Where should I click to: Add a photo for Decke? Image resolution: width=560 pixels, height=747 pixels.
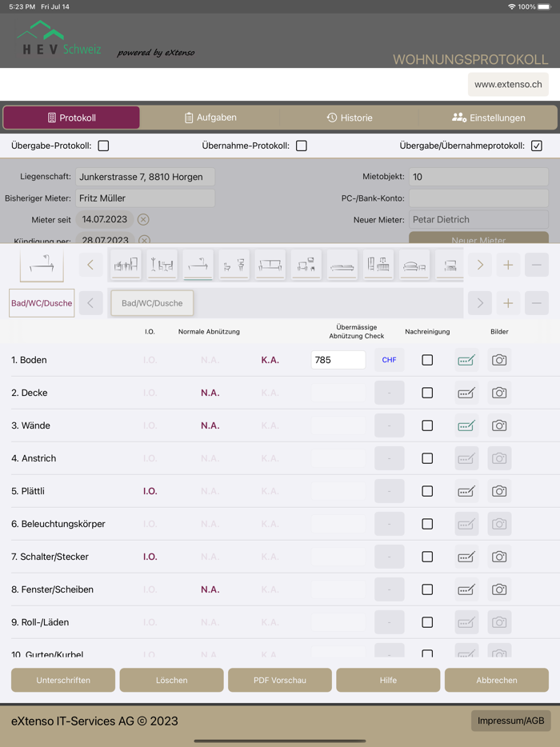coord(499,393)
